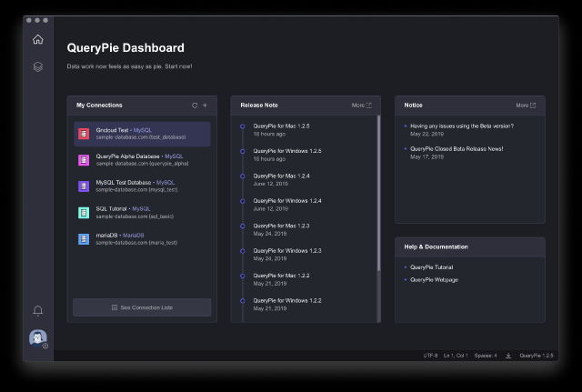
Task: Click UTF-8 encoding in status bar
Action: [x=430, y=356]
